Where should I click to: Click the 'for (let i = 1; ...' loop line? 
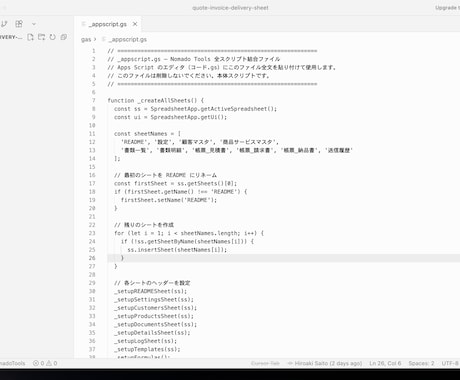[x=189, y=233]
